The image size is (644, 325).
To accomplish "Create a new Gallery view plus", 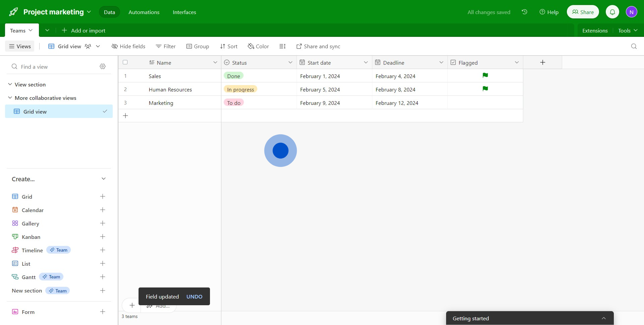I will pyautogui.click(x=103, y=223).
